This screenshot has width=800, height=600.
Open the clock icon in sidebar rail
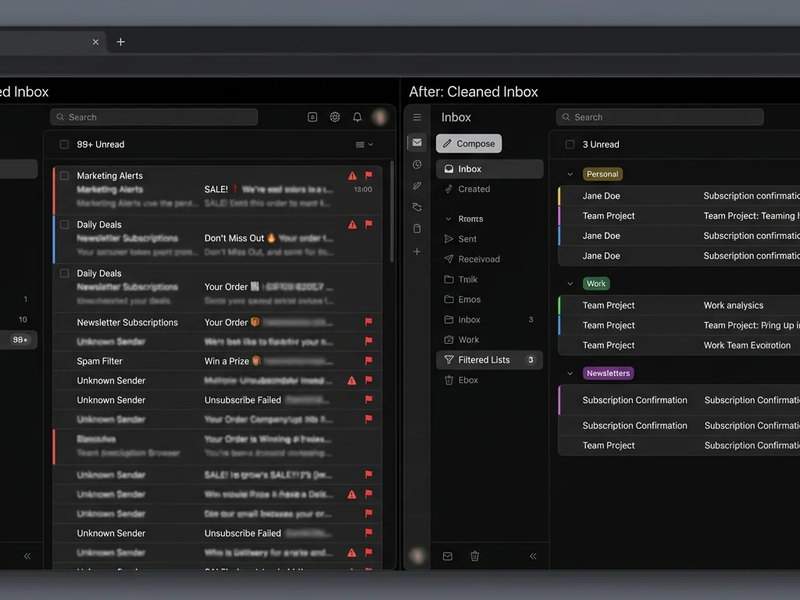417,164
